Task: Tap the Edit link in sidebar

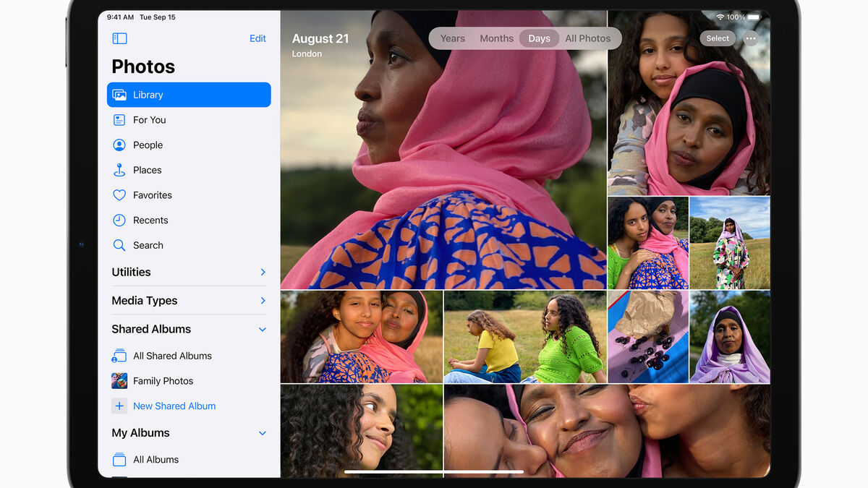Action: point(258,39)
